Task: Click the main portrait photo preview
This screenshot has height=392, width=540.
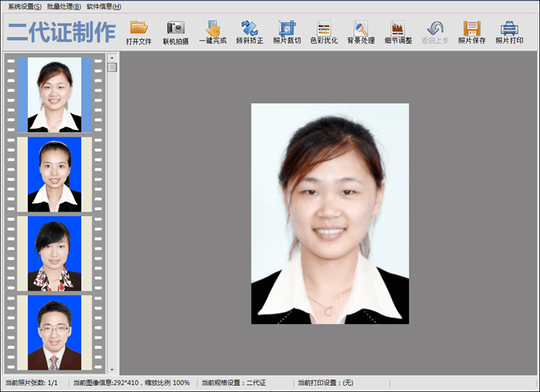Action: pos(329,214)
